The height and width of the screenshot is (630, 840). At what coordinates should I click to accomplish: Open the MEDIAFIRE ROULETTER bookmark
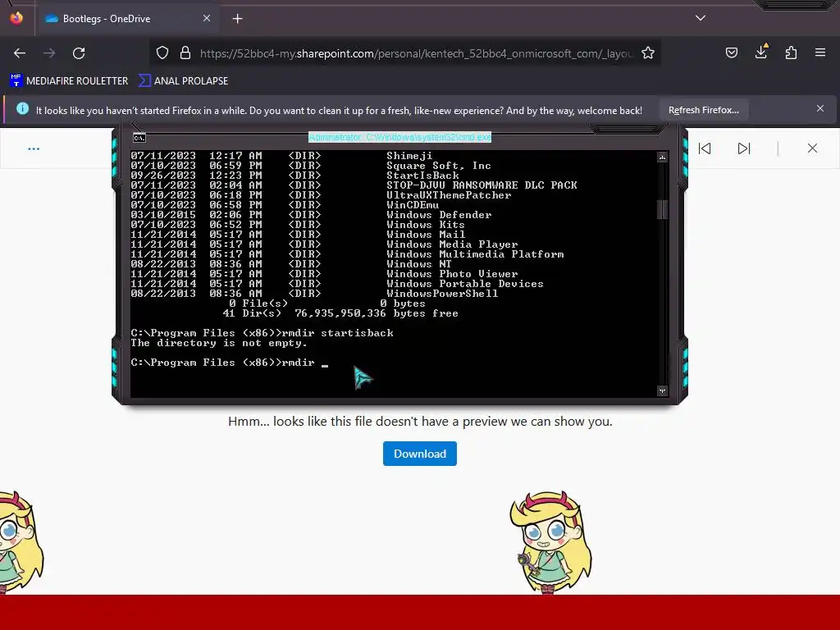[69, 81]
